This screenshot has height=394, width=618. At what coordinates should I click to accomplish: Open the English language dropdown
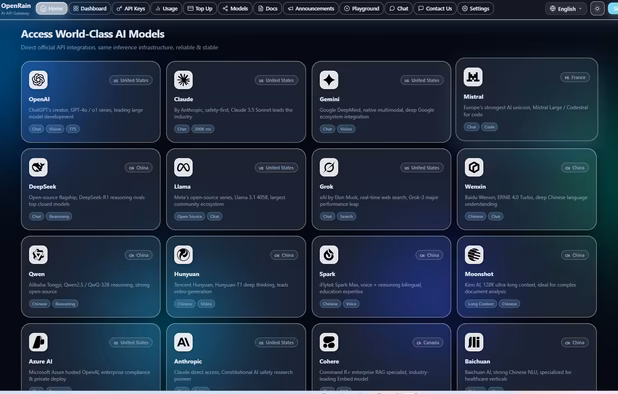click(566, 9)
